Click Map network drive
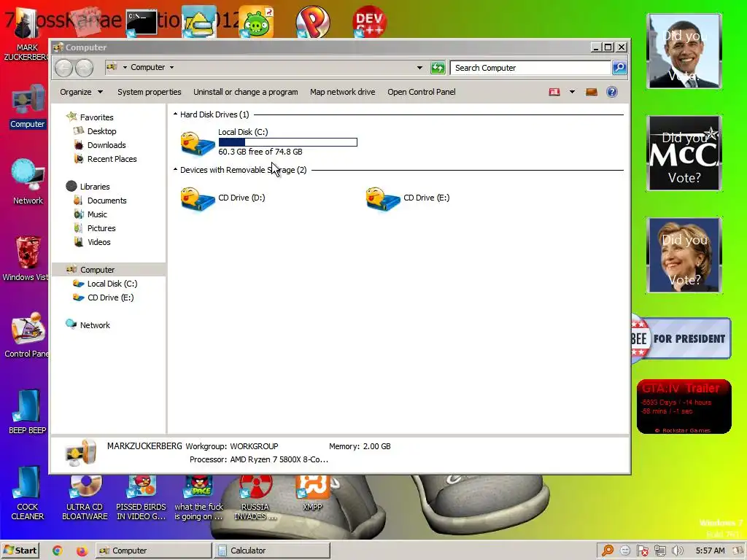747x560 pixels. (x=343, y=92)
